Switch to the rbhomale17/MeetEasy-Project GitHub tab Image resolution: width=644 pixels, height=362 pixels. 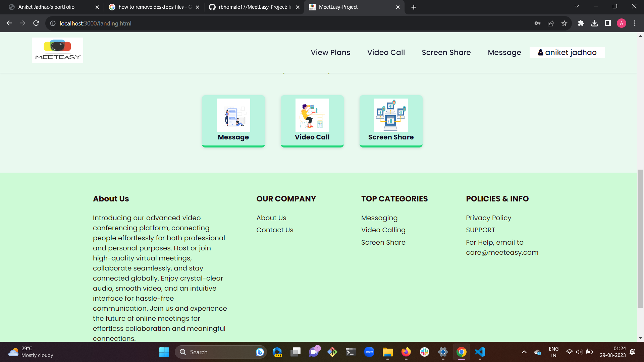(x=254, y=7)
